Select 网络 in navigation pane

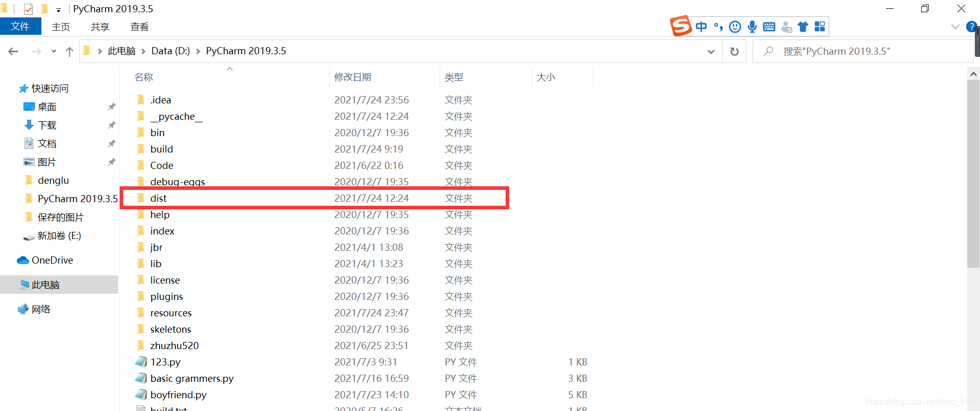click(41, 310)
